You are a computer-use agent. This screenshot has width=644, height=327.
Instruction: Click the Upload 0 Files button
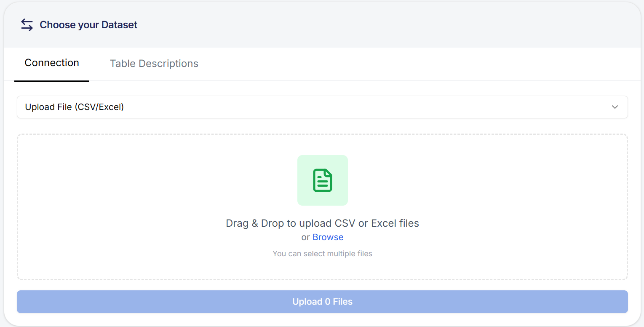pyautogui.click(x=322, y=302)
